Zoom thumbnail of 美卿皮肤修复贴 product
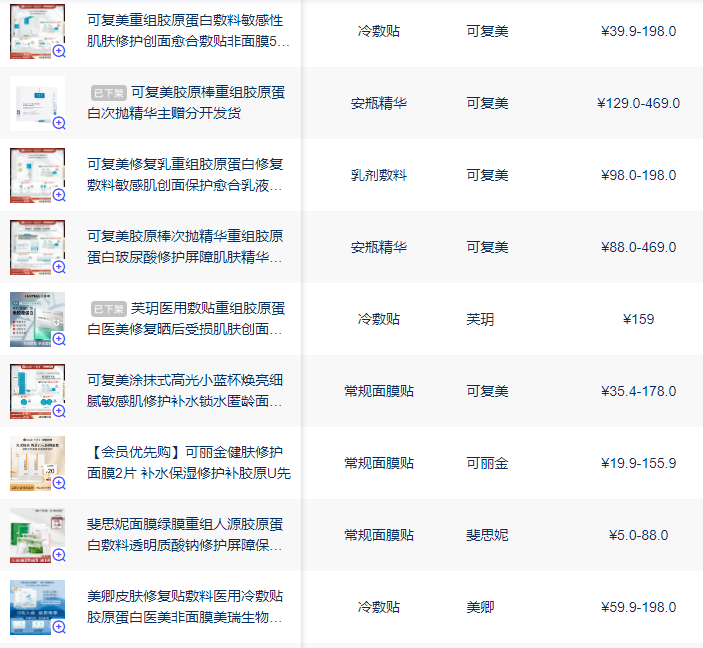This screenshot has height=648, width=703. click(59, 626)
